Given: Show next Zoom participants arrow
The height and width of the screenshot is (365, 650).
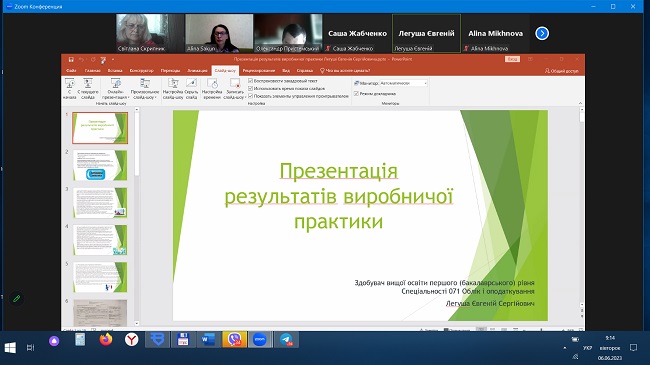Looking at the screenshot, I should pos(542,33).
